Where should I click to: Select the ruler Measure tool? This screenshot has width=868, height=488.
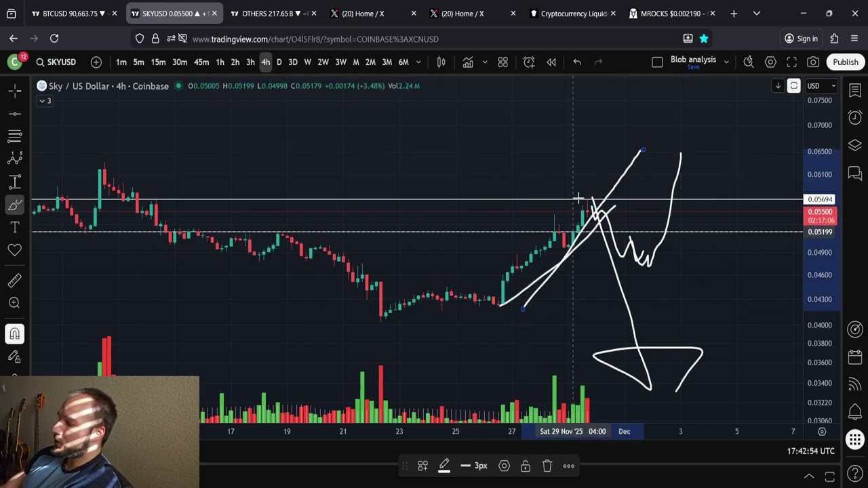(14, 280)
